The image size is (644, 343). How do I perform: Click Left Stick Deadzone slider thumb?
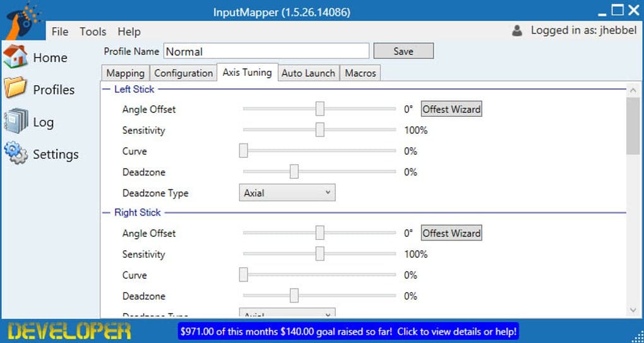pos(294,171)
